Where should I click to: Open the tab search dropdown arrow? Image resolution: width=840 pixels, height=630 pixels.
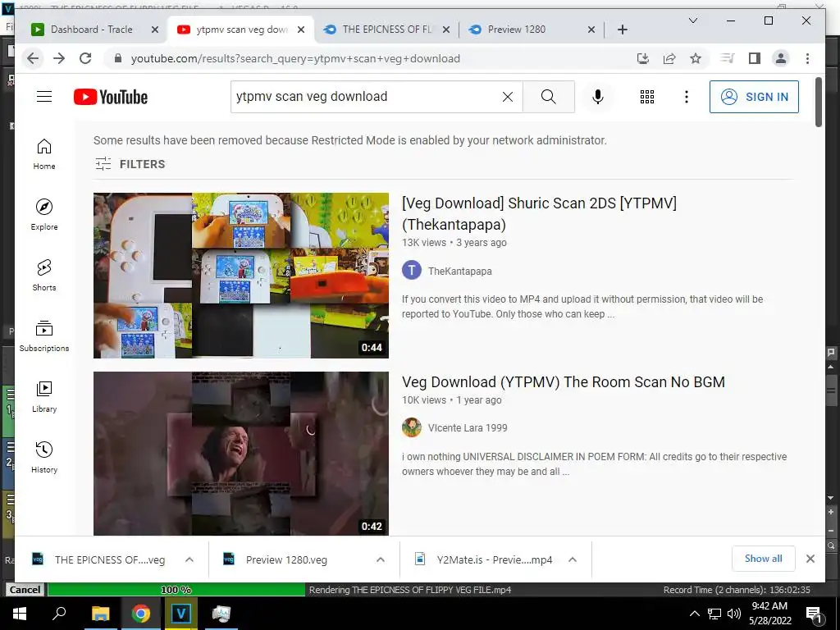[692, 21]
